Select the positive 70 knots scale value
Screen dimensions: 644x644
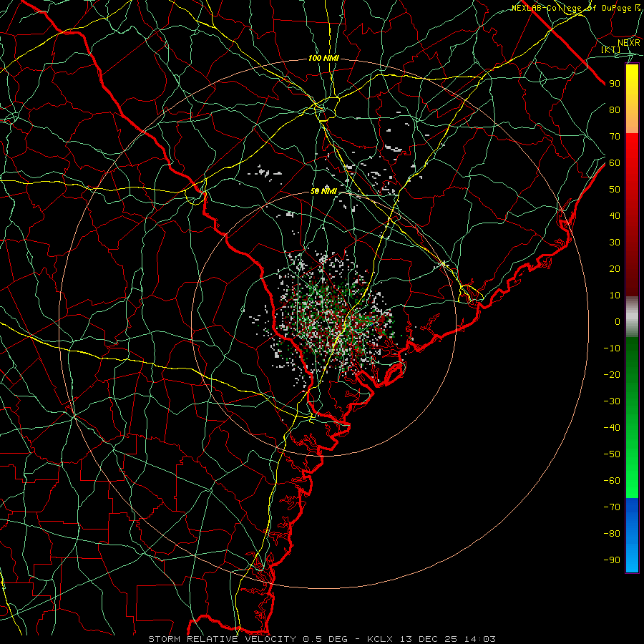pyautogui.click(x=615, y=137)
